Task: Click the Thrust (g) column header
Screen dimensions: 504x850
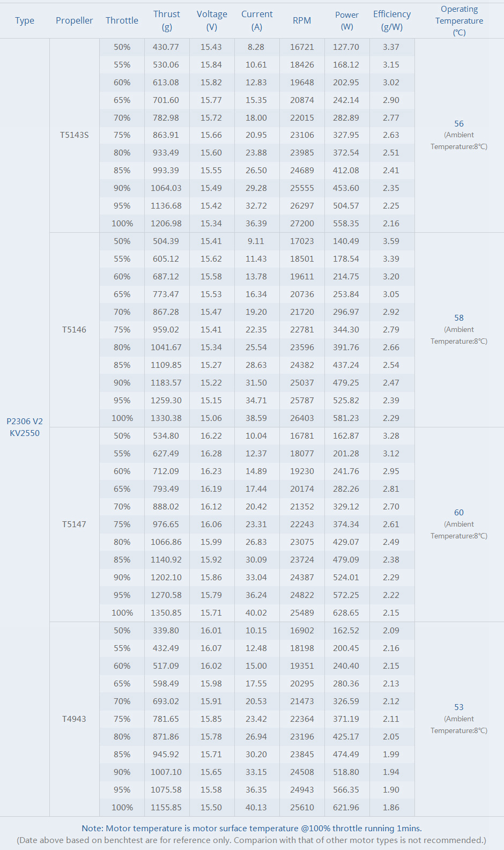Action: 166,20
